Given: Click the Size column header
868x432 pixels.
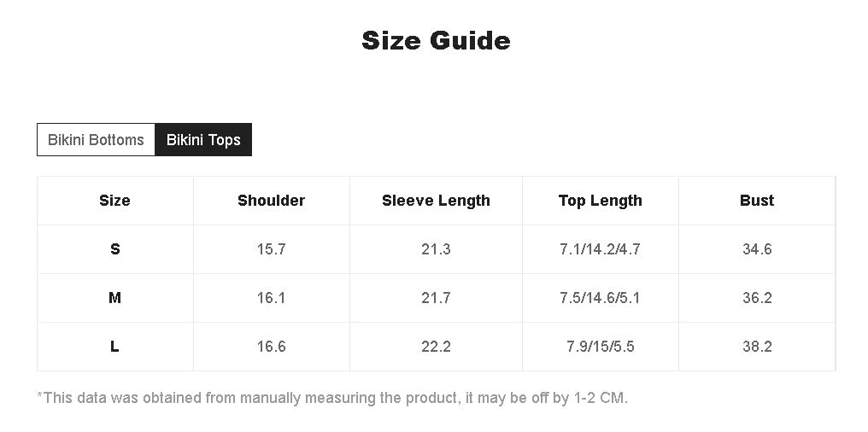Looking at the screenshot, I should (114, 201).
